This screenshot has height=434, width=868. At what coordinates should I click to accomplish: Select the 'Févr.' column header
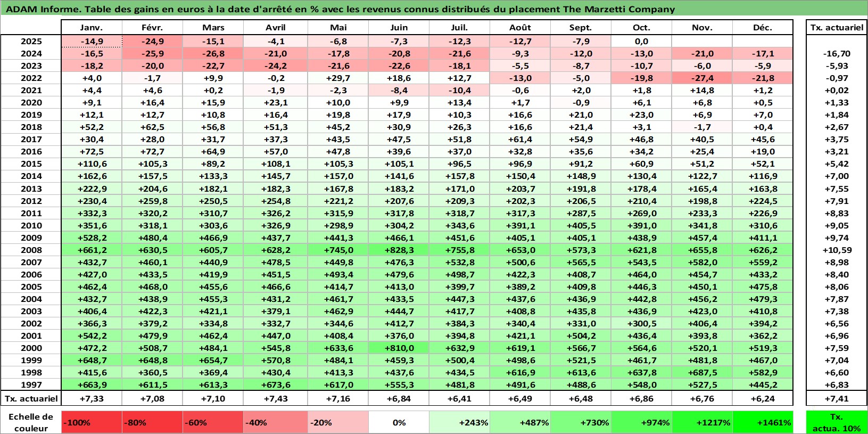point(152,28)
